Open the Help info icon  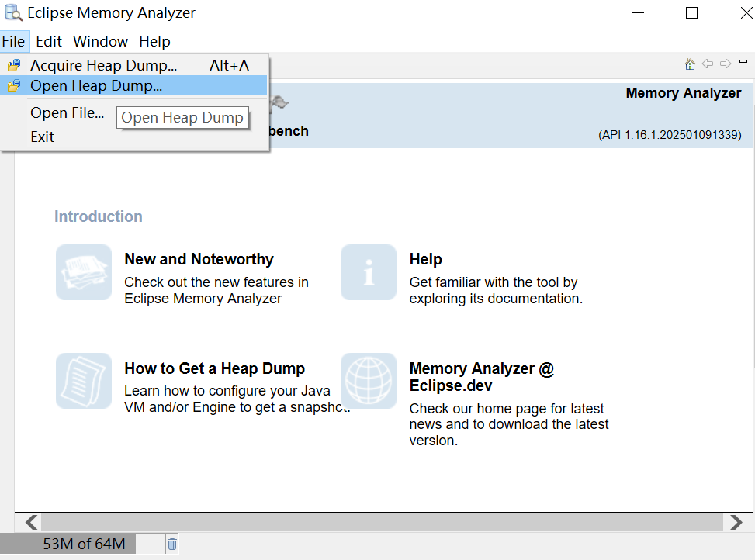pos(369,272)
